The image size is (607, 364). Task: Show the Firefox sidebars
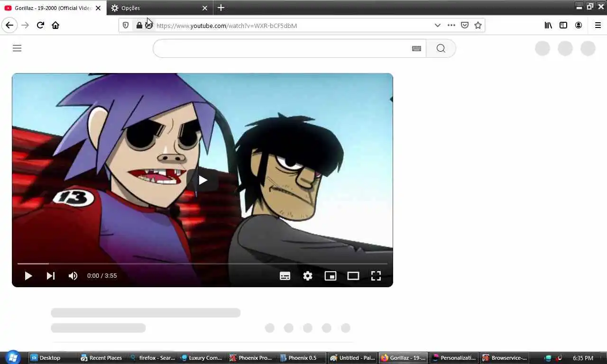tap(563, 25)
